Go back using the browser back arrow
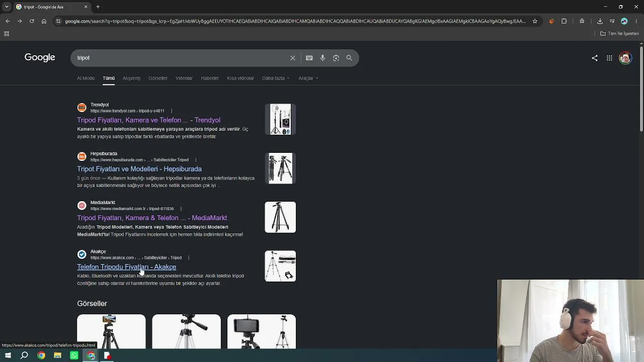Image resolution: width=644 pixels, height=362 pixels. click(8, 21)
